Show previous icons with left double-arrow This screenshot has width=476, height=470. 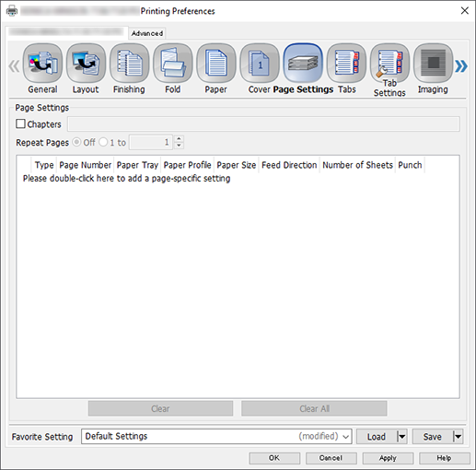14,66
